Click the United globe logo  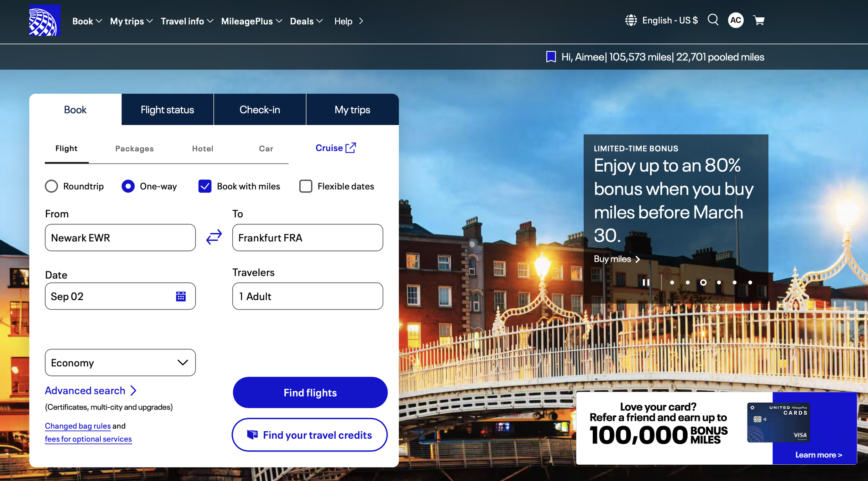click(44, 20)
